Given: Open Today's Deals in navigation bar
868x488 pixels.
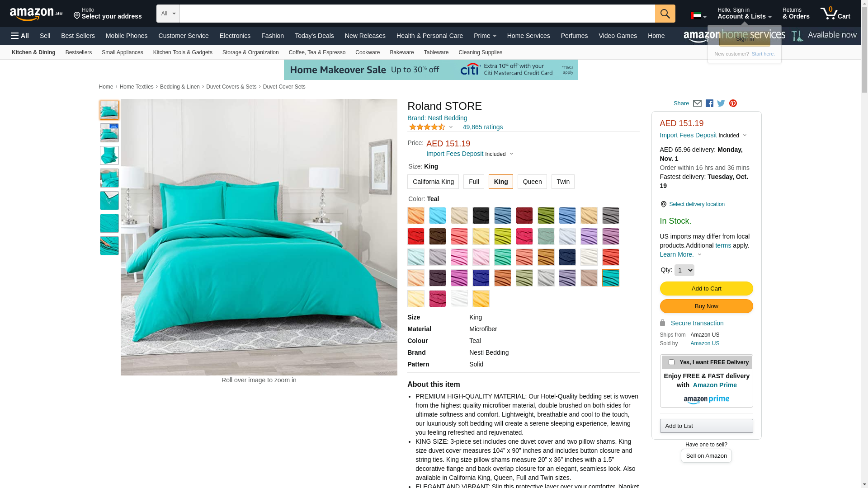Looking at the screenshot, I should pos(314,36).
